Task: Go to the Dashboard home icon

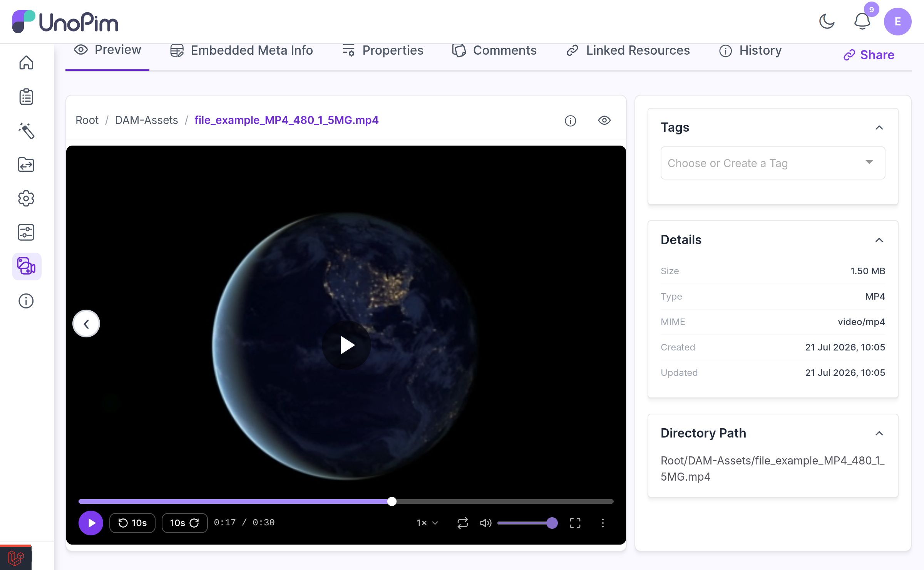Action: coord(26,62)
